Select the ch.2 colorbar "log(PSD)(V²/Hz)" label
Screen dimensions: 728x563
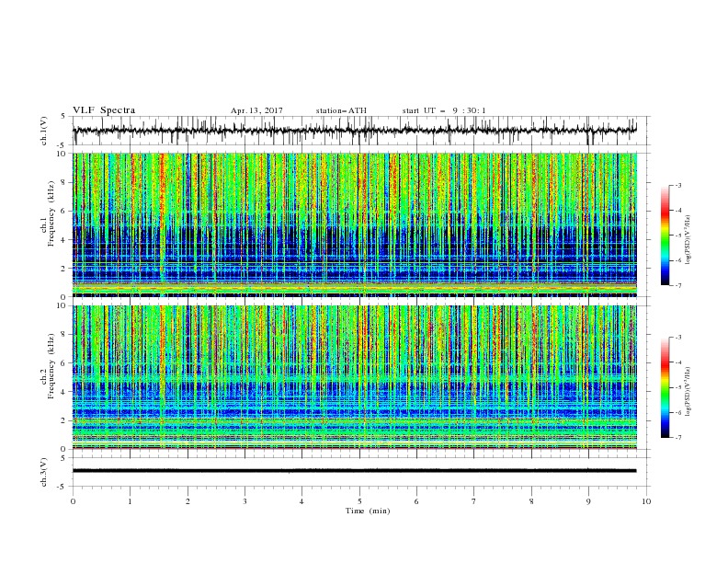(x=688, y=392)
